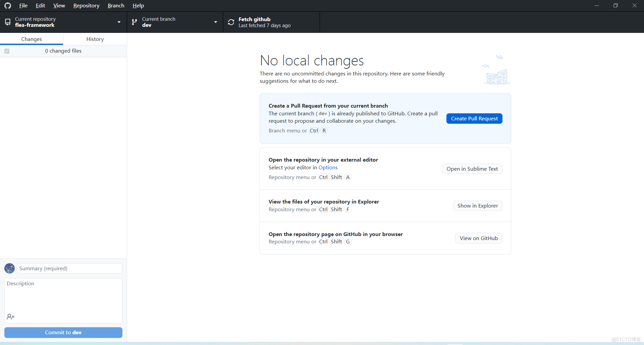This screenshot has width=644, height=345.
Task: Click 'Last fetched 7 days ago' text
Action: 264,25
